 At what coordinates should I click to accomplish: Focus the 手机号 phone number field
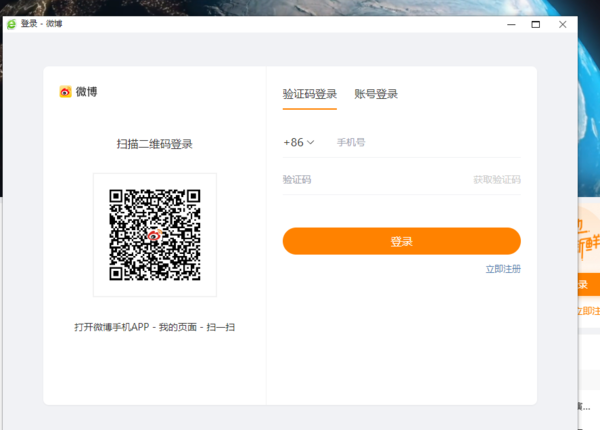tap(429, 142)
